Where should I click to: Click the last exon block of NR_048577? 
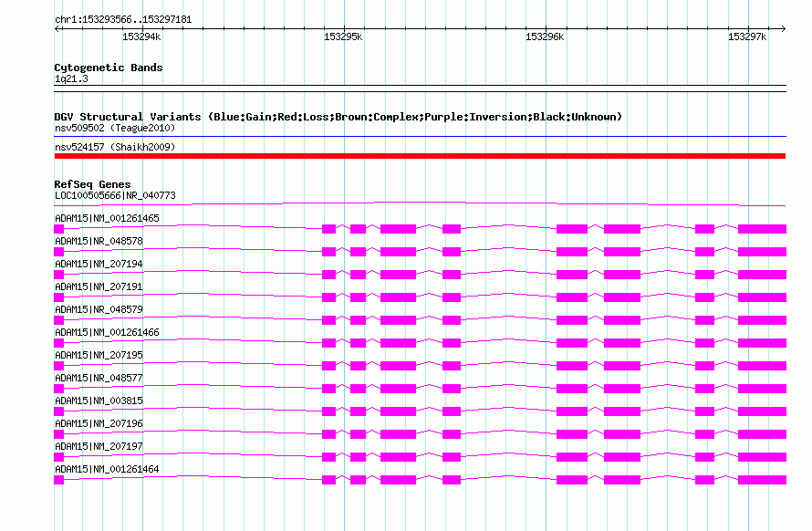[763, 389]
